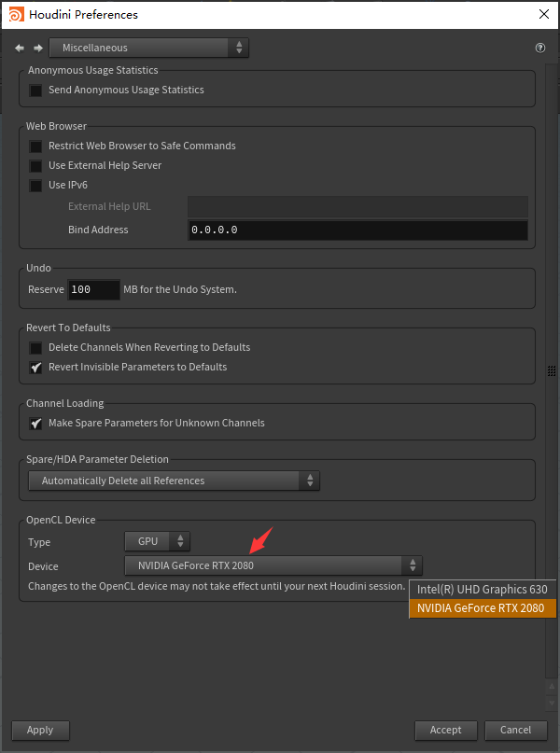Viewport: 560px width, 753px height.
Task: Click the 'Reserve' label text
Action: (x=46, y=289)
